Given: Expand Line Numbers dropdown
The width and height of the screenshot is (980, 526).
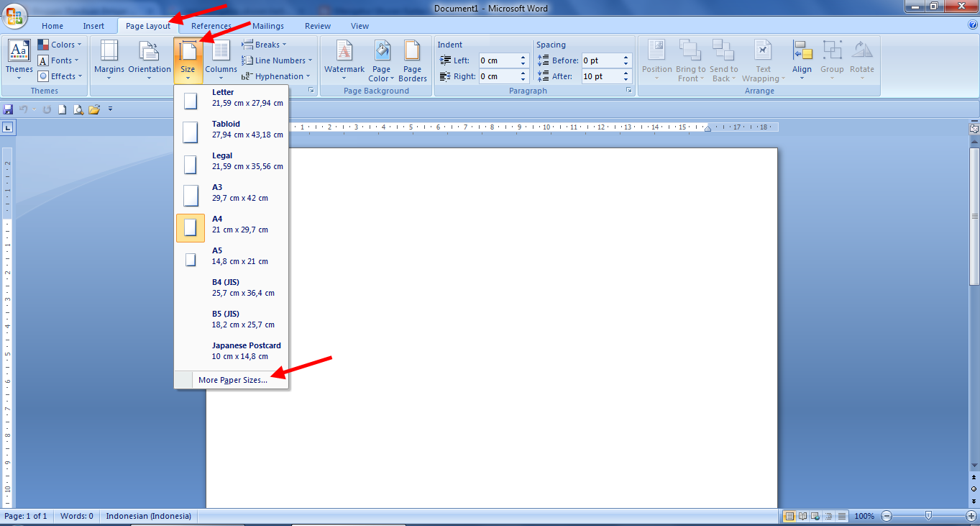Looking at the screenshot, I should [277, 60].
